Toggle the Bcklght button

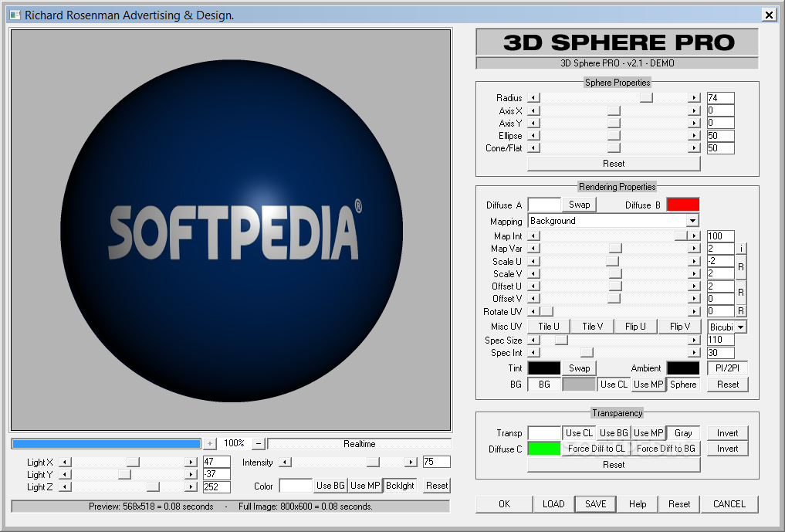click(400, 486)
